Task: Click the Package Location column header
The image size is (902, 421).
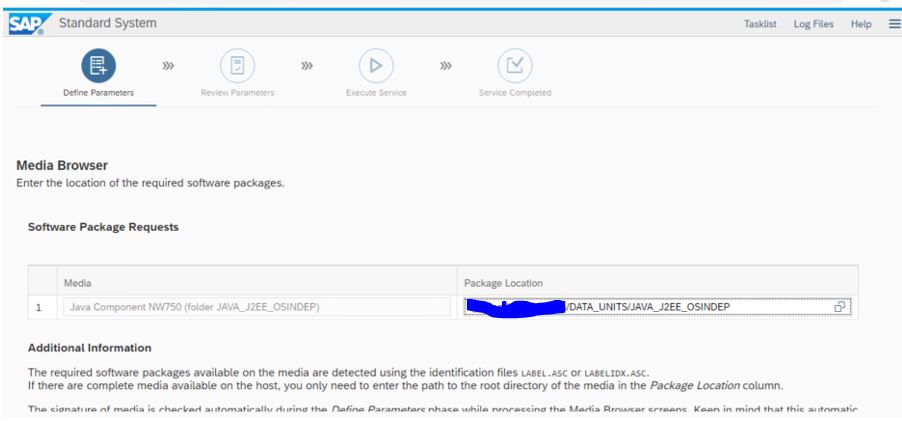Action: point(503,283)
